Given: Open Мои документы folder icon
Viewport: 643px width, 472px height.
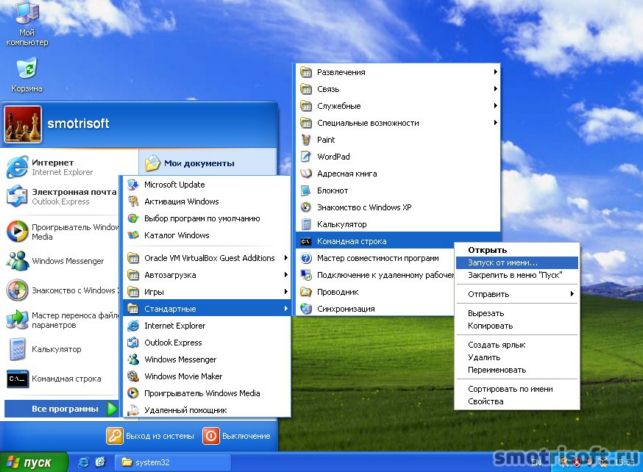Looking at the screenshot, I should 153,163.
